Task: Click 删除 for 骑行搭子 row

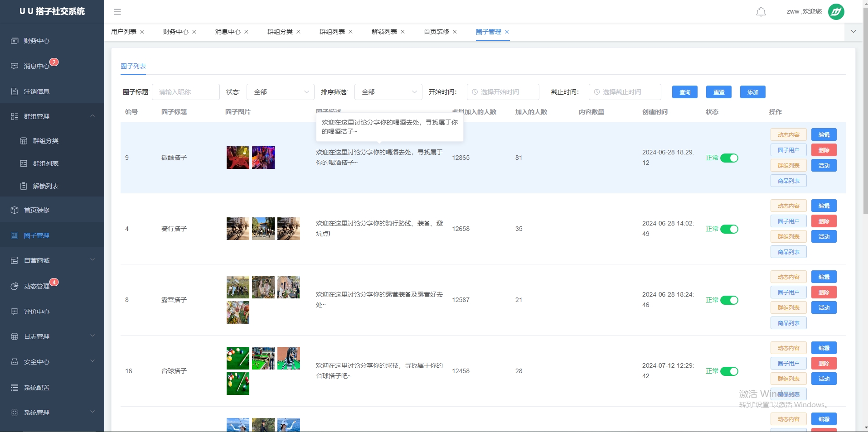Action: pyautogui.click(x=824, y=221)
